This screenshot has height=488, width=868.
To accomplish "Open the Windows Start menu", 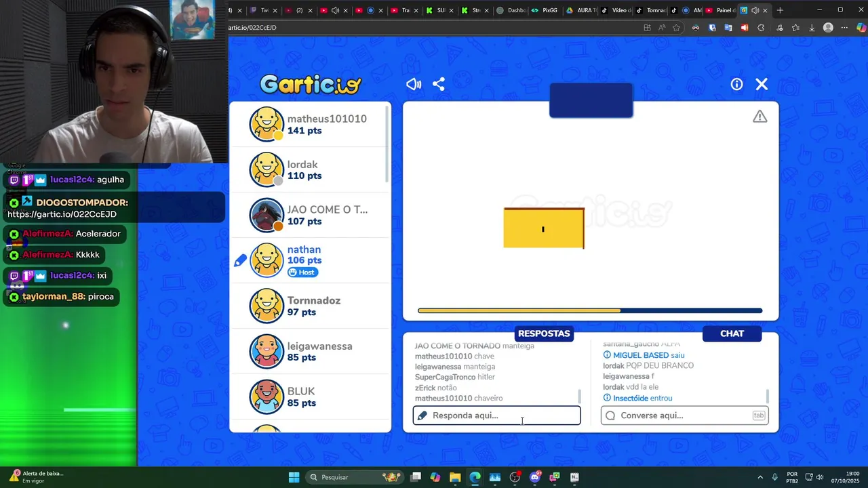I will pyautogui.click(x=294, y=477).
